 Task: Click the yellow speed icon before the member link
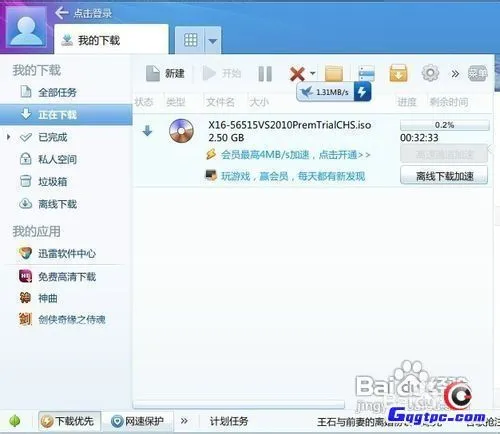point(211,154)
